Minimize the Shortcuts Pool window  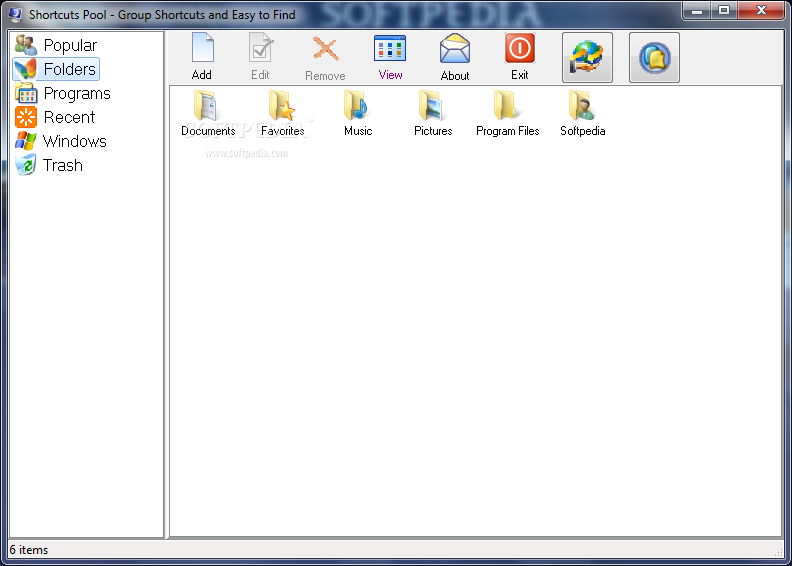[697, 10]
